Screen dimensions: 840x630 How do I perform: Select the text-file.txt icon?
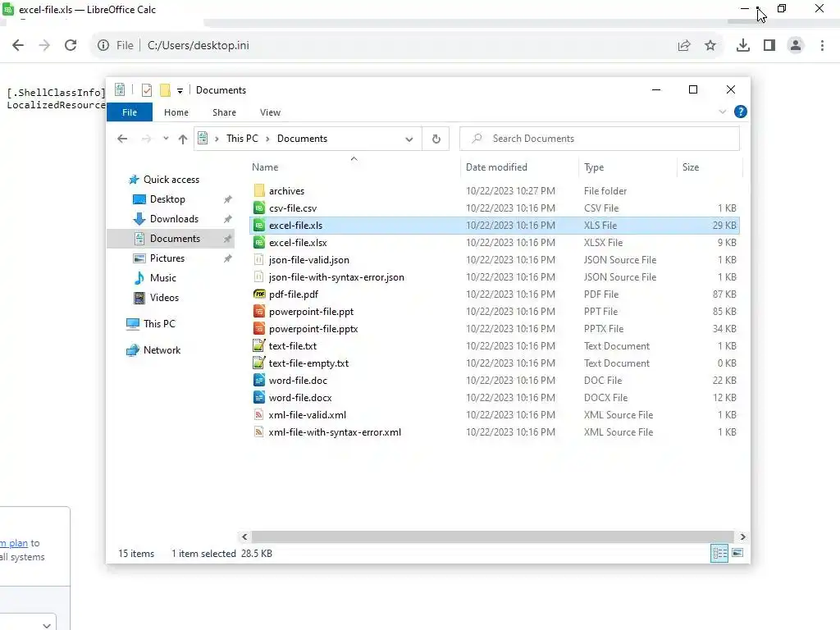258,345
